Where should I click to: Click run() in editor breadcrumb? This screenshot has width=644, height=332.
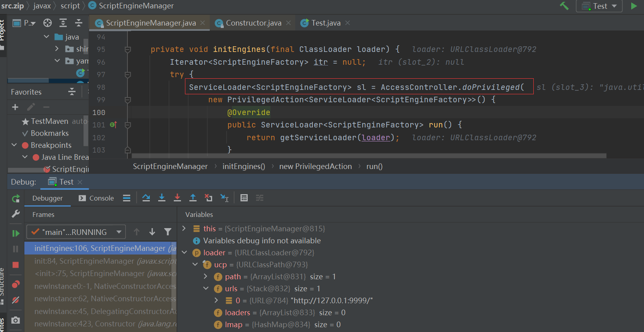point(374,167)
